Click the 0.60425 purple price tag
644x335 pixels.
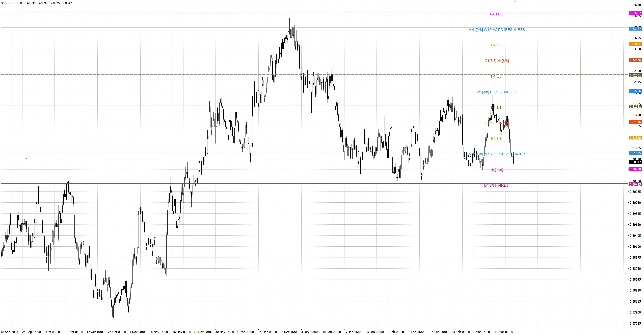(635, 184)
